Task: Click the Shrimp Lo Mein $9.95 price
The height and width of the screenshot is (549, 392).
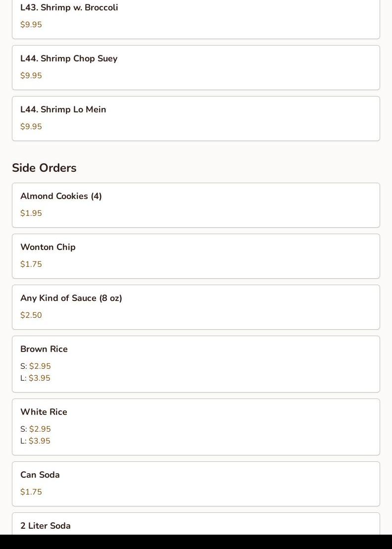Action: (31, 127)
